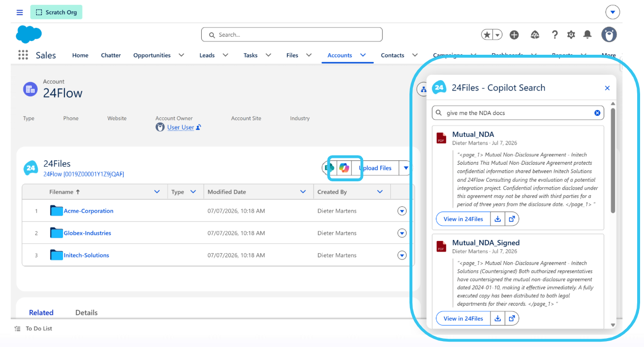This screenshot has height=347, width=644.
Task: Click the Mutual_NDA_Signed PDF icon
Action: (x=442, y=246)
